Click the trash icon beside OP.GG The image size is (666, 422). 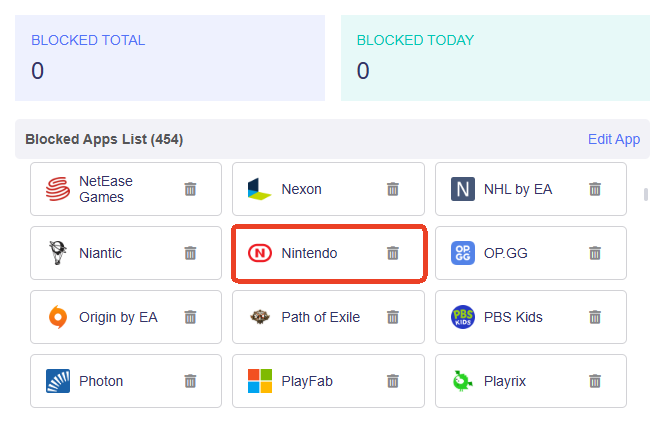pyautogui.click(x=595, y=253)
